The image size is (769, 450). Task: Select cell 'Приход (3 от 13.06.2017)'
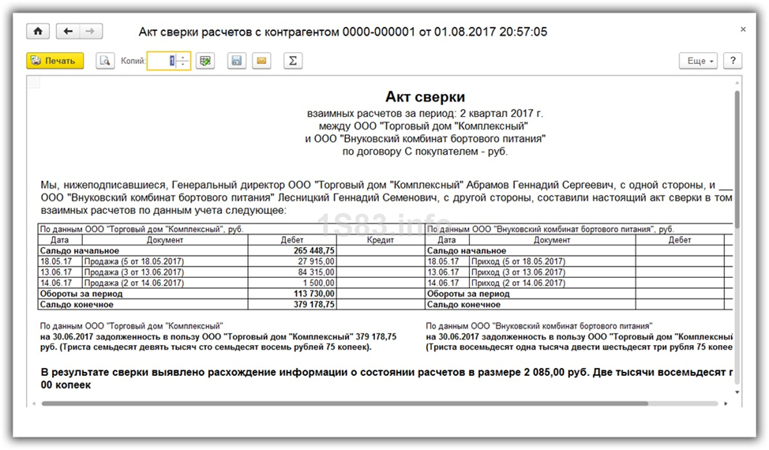click(x=552, y=272)
